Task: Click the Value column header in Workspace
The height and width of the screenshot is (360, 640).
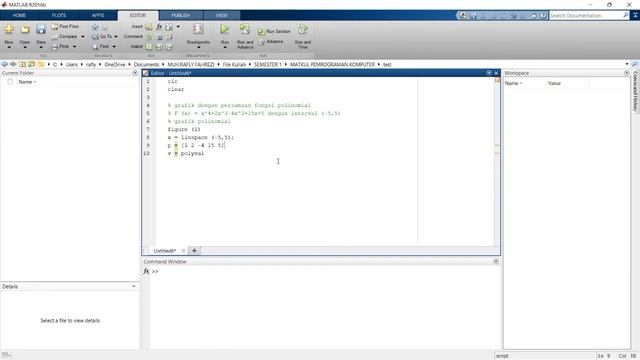Action: click(554, 83)
